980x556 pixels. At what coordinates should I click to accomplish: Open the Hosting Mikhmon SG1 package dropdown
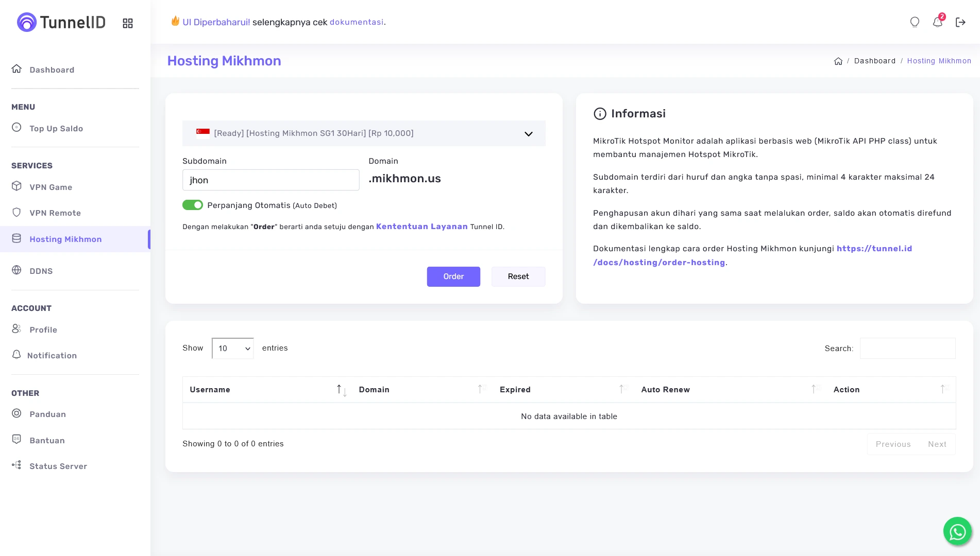tap(364, 133)
